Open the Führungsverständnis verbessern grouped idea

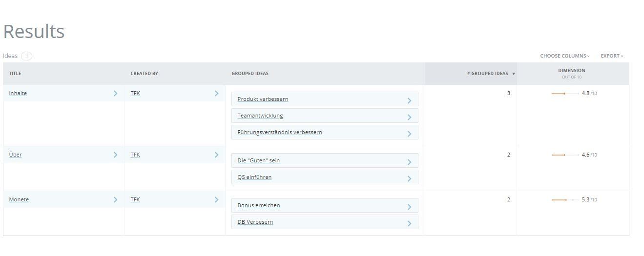[280, 132]
